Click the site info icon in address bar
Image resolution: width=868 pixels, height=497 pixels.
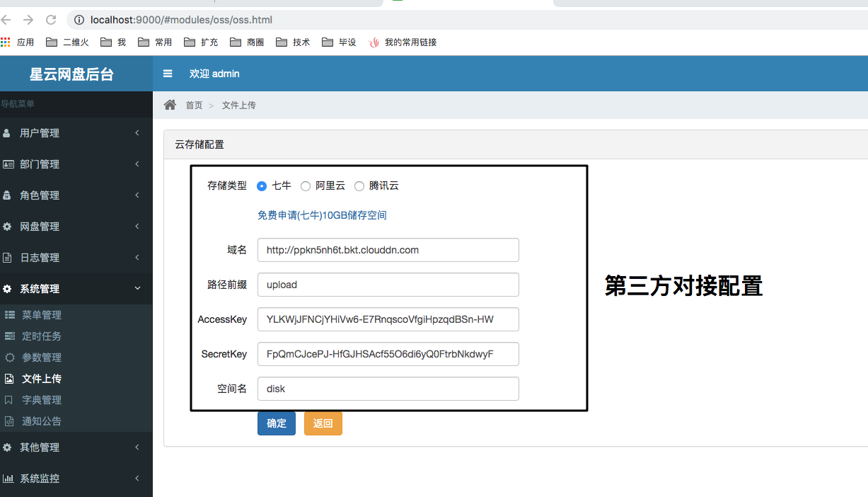pos(79,20)
